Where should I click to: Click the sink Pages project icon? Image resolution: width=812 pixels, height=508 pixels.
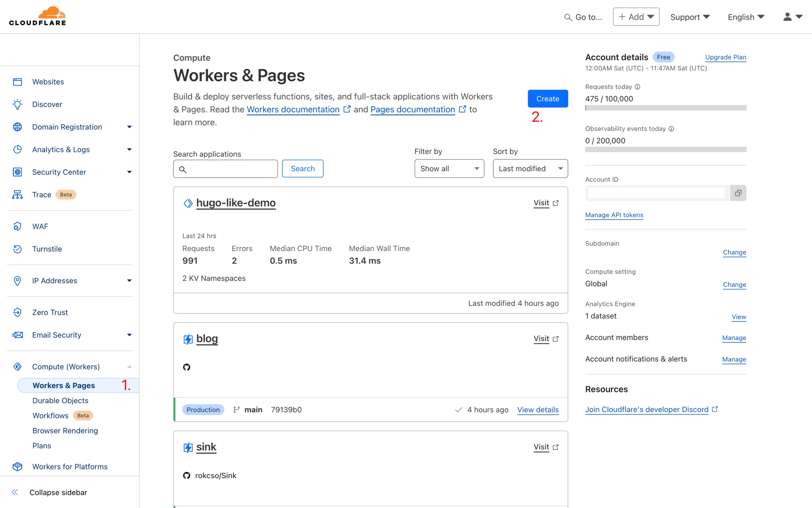pyautogui.click(x=188, y=447)
